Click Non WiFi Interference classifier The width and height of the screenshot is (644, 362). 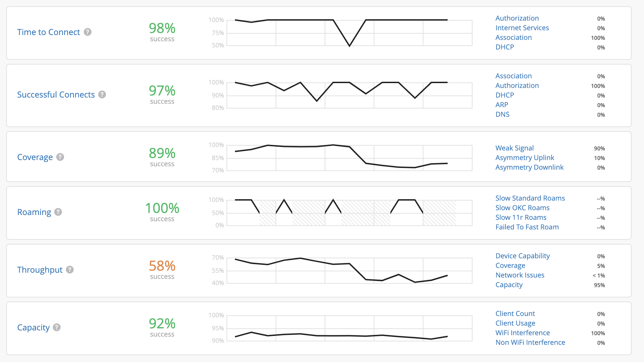[x=530, y=342]
